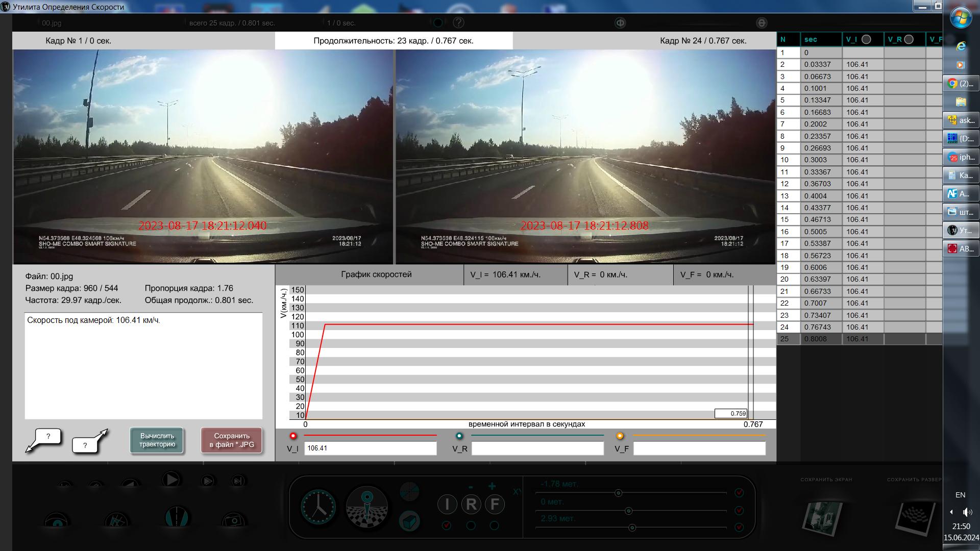Click the round I speed button
Screen dimensions: 980x551
(x=447, y=505)
